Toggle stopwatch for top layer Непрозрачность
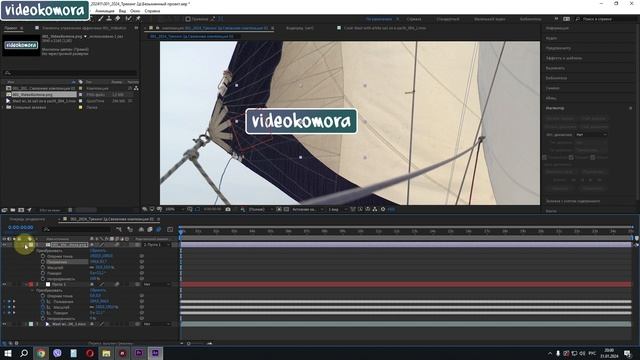Screen dimensions: 640x360 tap(43, 279)
